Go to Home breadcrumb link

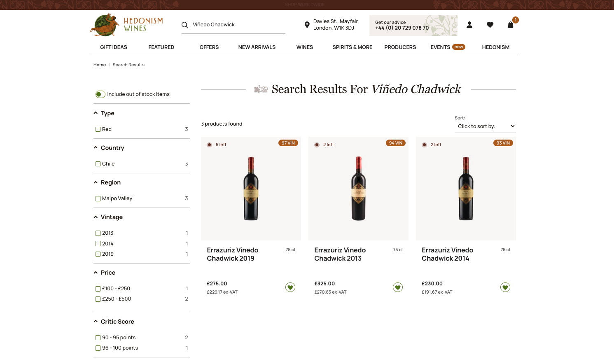(x=100, y=65)
